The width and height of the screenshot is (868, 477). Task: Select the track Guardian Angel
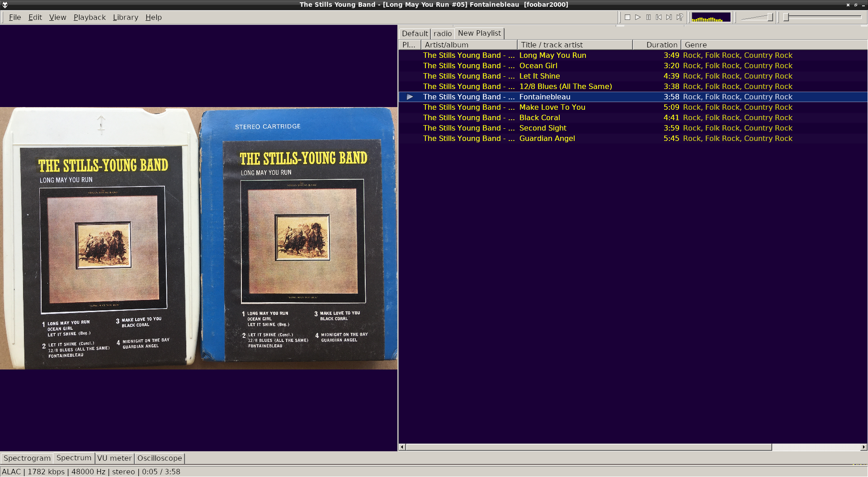[x=633, y=138]
